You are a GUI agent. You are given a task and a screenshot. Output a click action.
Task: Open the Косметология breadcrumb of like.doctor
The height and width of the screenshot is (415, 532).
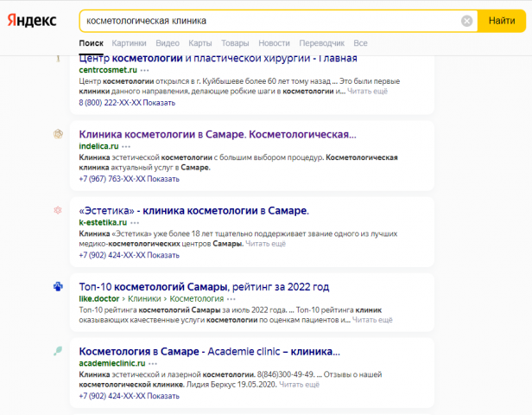[x=196, y=299]
